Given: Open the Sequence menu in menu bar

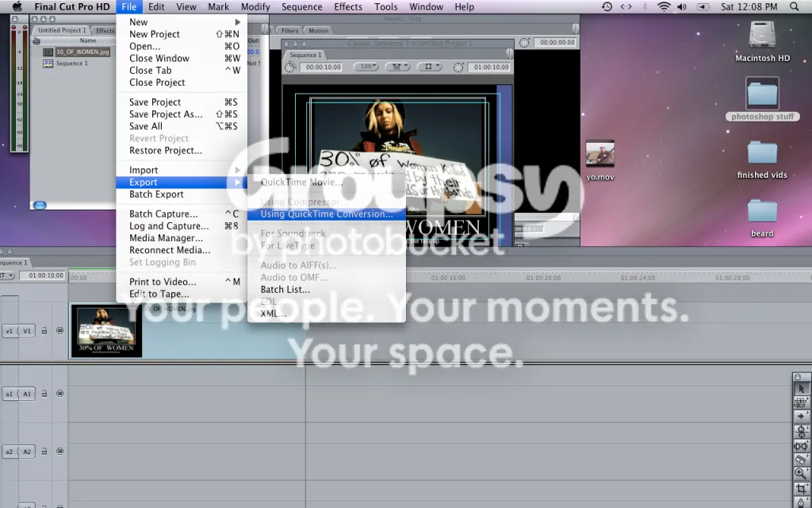Looking at the screenshot, I should (x=302, y=6).
